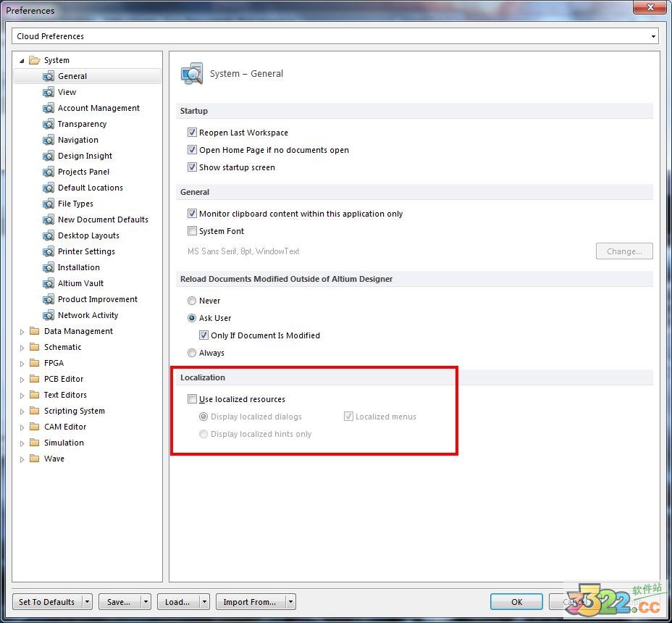Click the Save... button
The height and width of the screenshot is (623, 672).
point(119,602)
